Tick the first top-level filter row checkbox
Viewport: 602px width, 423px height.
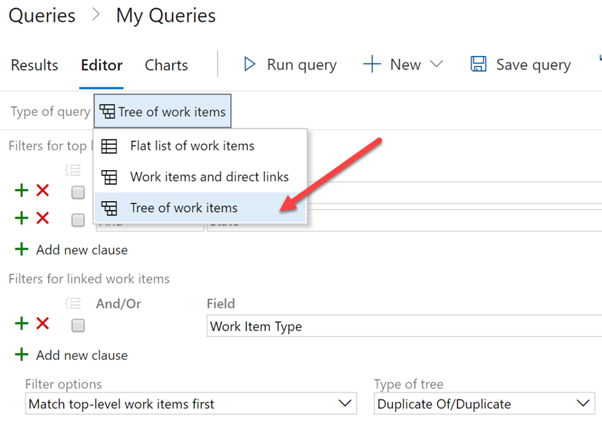[78, 193]
